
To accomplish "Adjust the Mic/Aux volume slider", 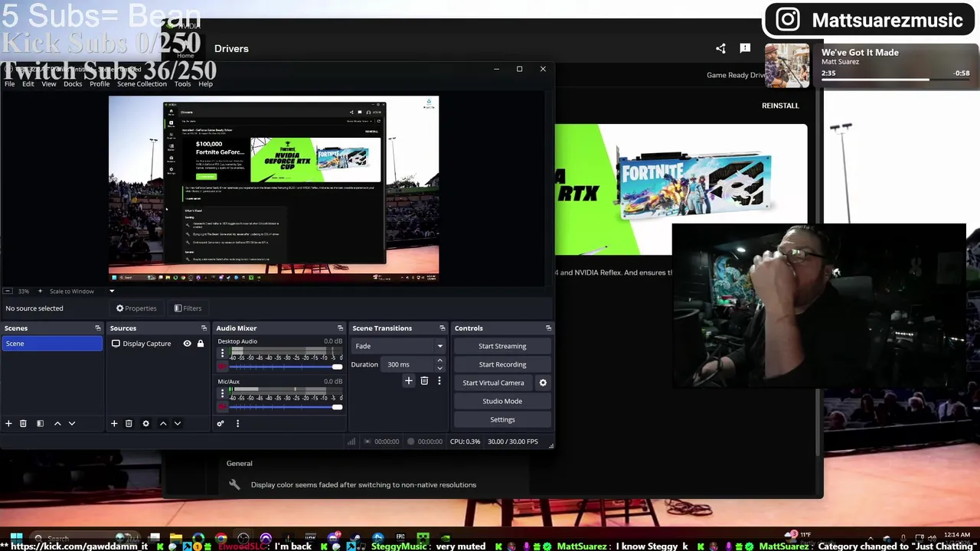I will pyautogui.click(x=287, y=407).
